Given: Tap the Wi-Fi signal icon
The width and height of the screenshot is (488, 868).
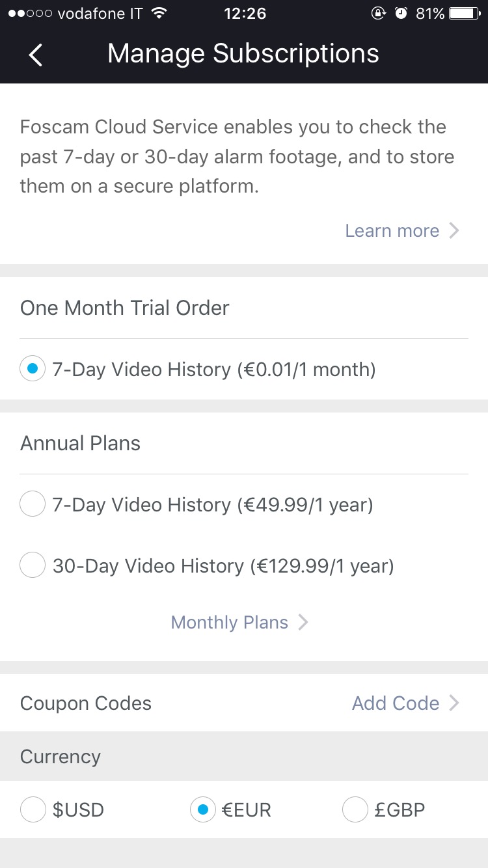Looking at the screenshot, I should coord(158,14).
